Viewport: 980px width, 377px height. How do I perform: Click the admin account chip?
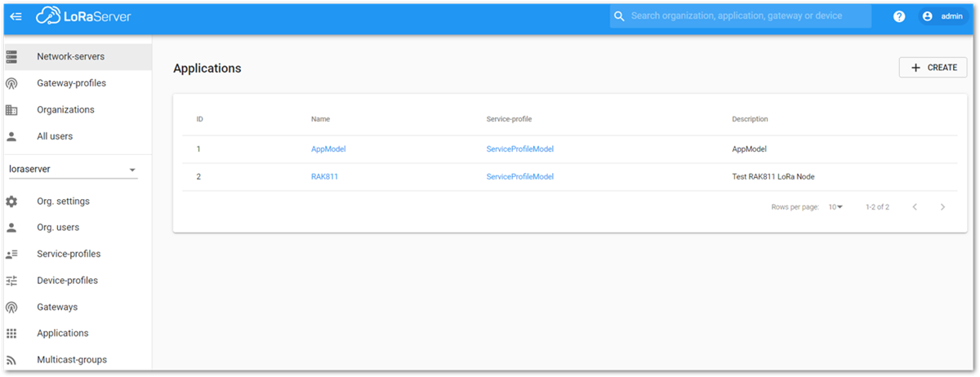coord(943,16)
